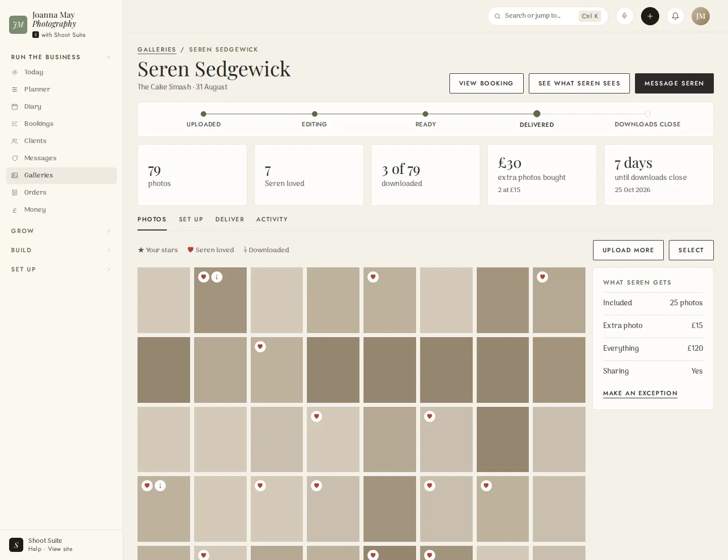Click the Messages chat icon
The image size is (728, 560).
pyautogui.click(x=15, y=158)
